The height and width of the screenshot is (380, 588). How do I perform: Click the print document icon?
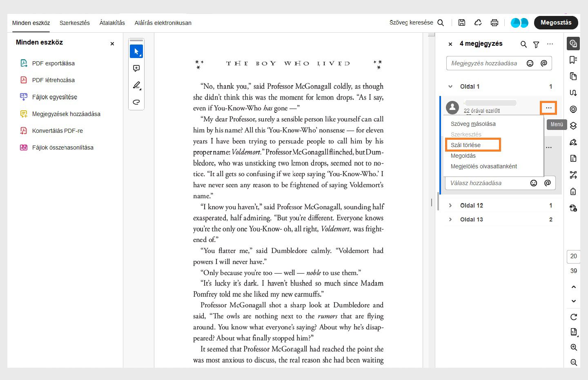point(494,23)
